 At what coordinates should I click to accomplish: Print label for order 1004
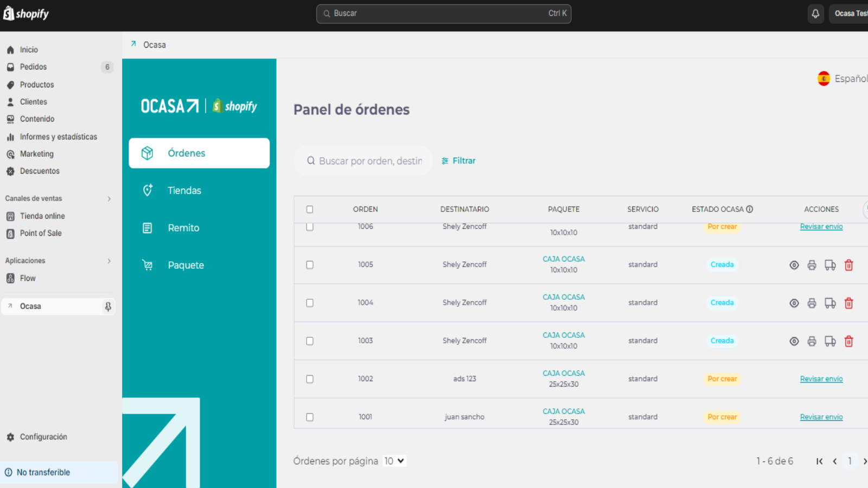[812, 303]
